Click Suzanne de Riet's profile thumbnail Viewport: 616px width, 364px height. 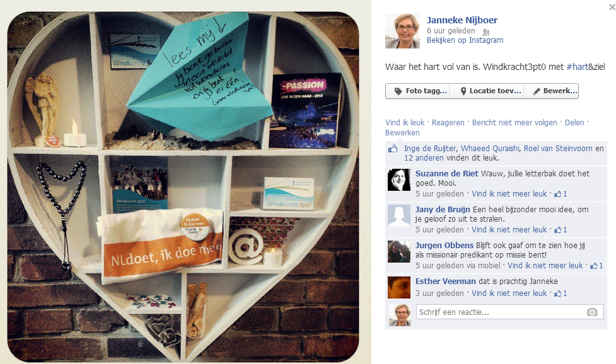[398, 180]
